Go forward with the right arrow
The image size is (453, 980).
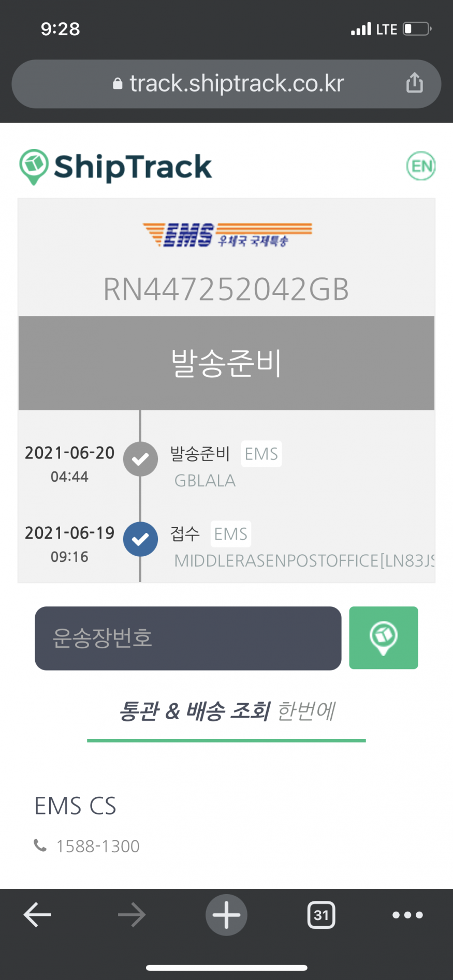pyautogui.click(x=131, y=915)
